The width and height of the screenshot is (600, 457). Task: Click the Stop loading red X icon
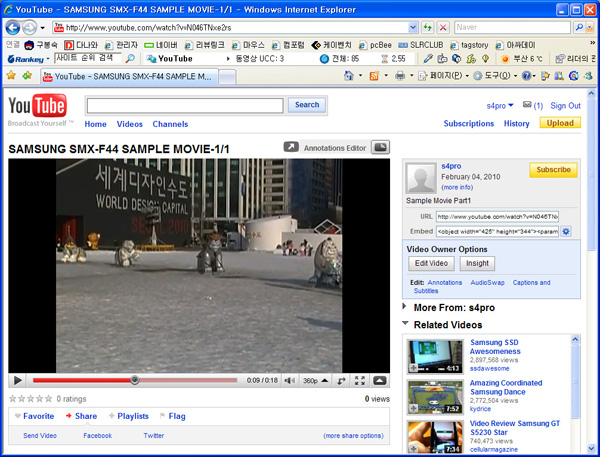443,27
